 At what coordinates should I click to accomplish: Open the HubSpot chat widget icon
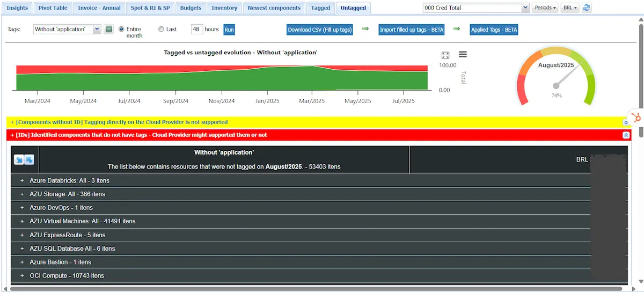coord(636,118)
